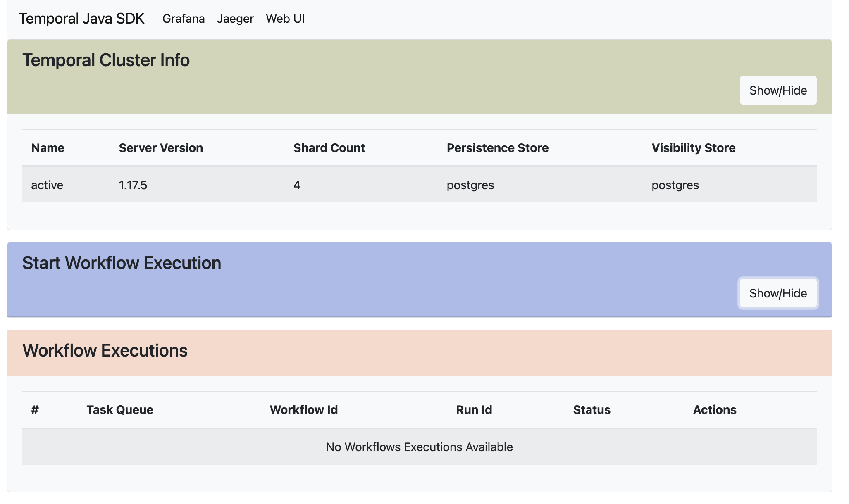The width and height of the screenshot is (849, 504).
Task: Open the Web UI navigation link
Action: (285, 19)
